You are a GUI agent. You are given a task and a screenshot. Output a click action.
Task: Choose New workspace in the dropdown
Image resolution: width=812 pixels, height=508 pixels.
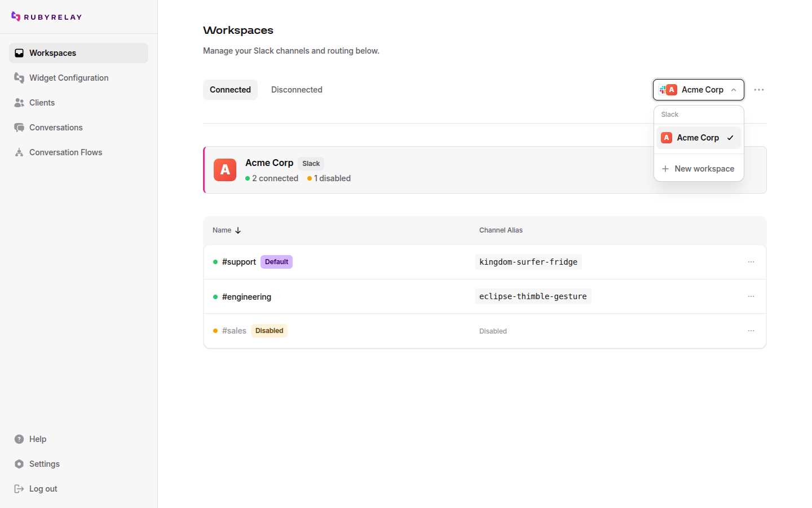tap(699, 169)
